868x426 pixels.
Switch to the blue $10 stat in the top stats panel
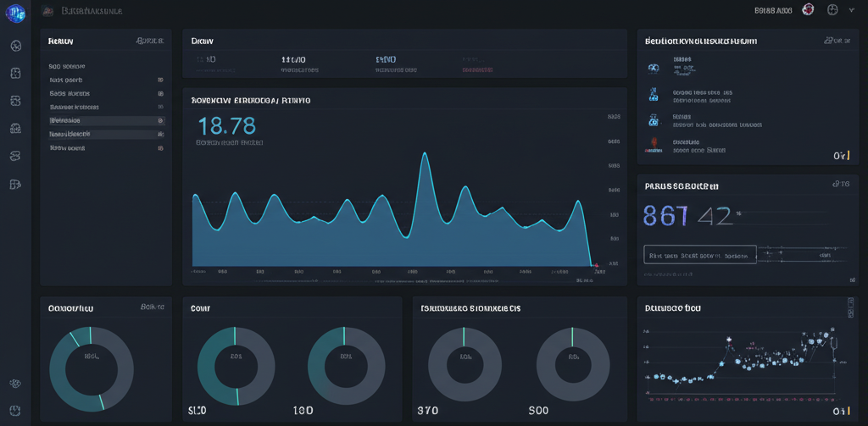(387, 60)
